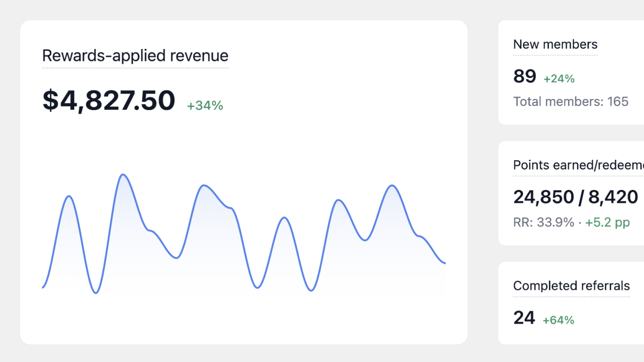This screenshot has height=362, width=644.
Task: Click the left start of the revenue line
Action: [43, 287]
